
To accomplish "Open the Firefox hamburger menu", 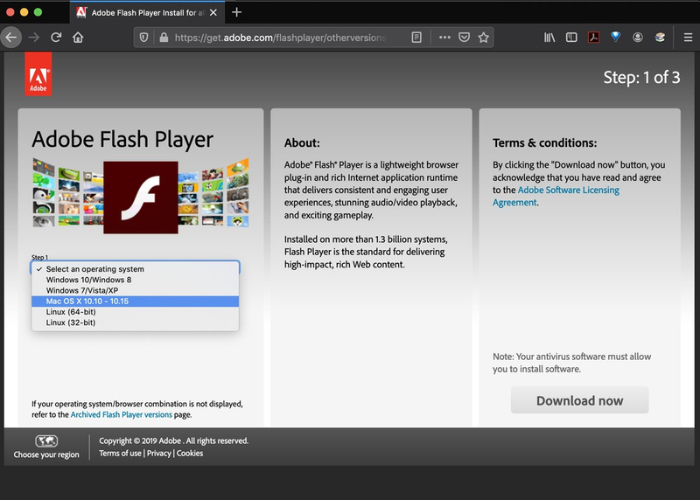I will [x=688, y=38].
